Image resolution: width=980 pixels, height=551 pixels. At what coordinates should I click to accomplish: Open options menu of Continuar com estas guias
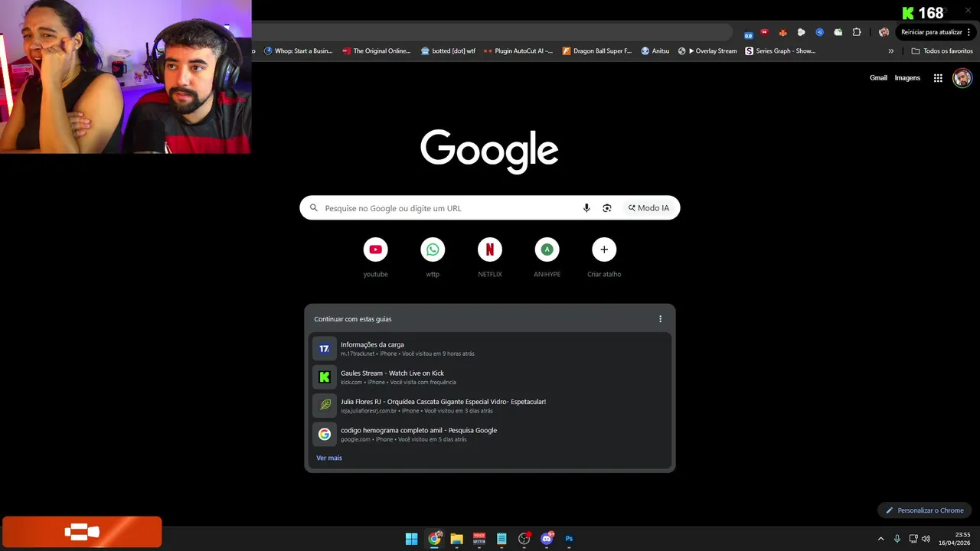click(661, 319)
